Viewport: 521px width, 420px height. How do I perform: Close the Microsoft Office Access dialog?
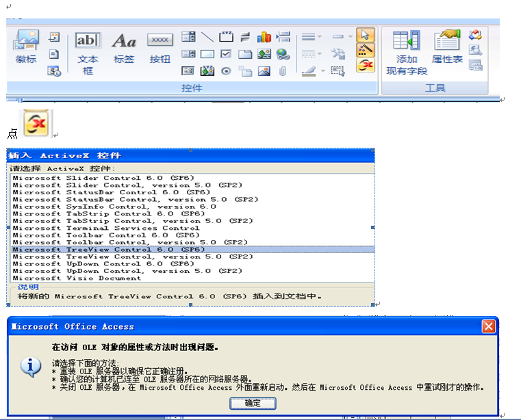click(x=489, y=326)
